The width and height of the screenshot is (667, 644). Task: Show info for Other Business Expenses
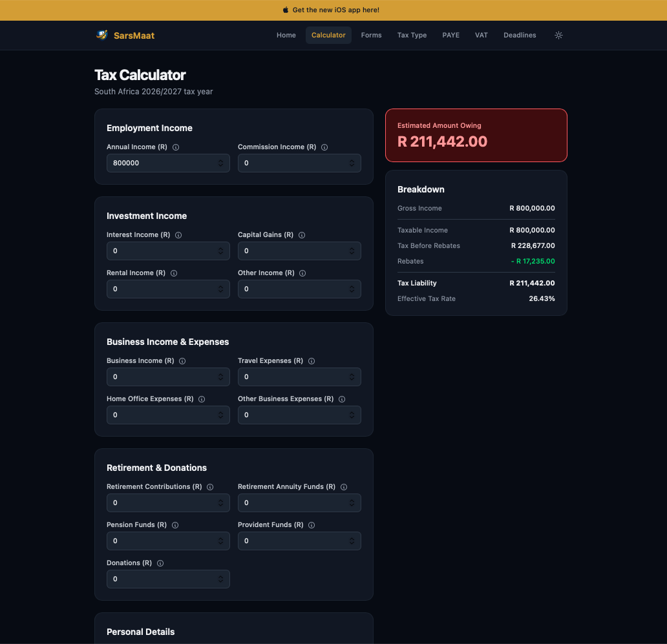(342, 399)
